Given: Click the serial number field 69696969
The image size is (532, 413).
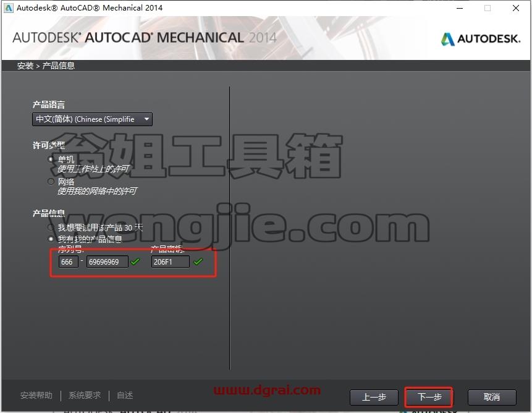Looking at the screenshot, I should 108,262.
